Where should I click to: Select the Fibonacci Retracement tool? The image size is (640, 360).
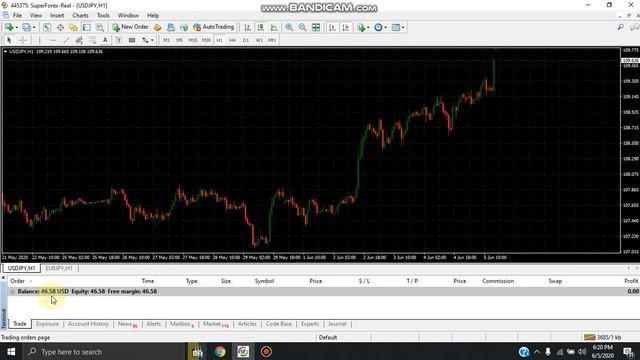click(x=93, y=40)
